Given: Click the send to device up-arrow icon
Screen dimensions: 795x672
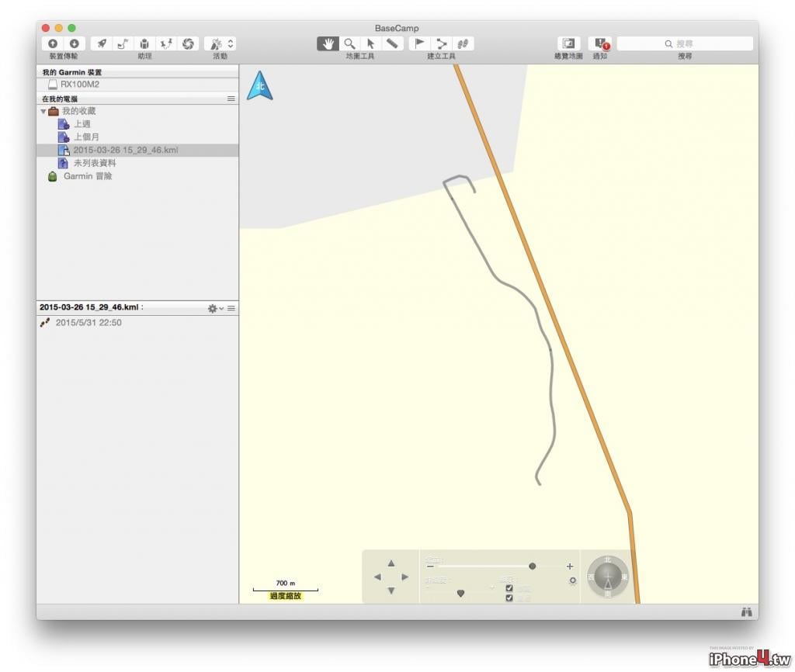Looking at the screenshot, I should pos(53,43).
